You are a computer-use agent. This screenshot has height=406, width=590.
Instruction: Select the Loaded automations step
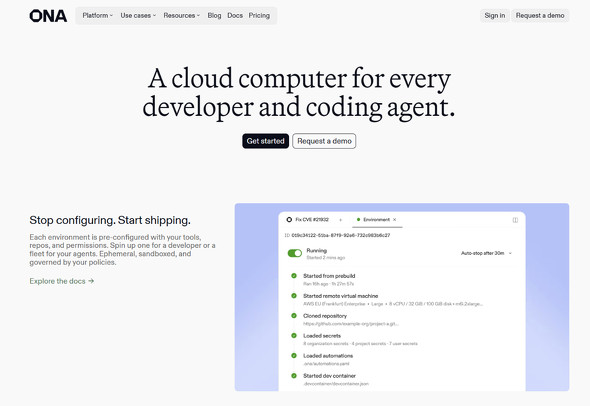[328, 356]
